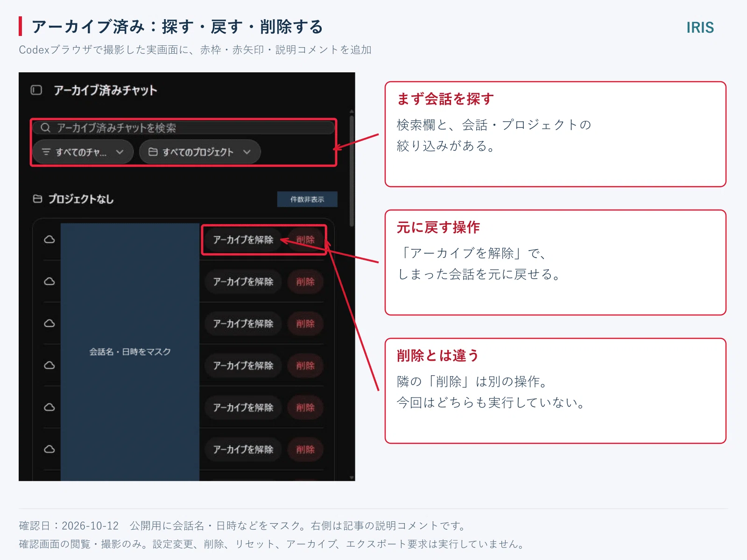This screenshot has height=560, width=747.
Task: Click the cloud icon in the fourth chat row
Action: (x=49, y=365)
